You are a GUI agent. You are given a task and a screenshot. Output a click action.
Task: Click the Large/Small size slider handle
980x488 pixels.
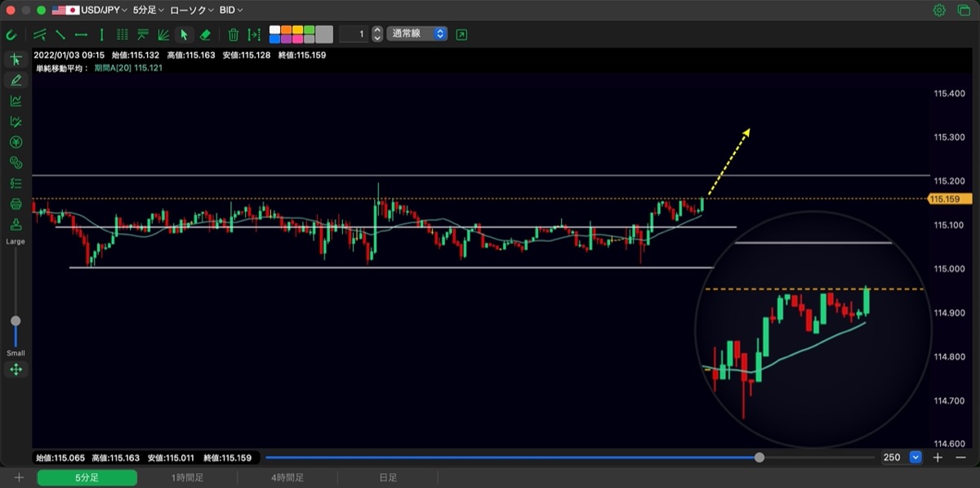click(16, 320)
